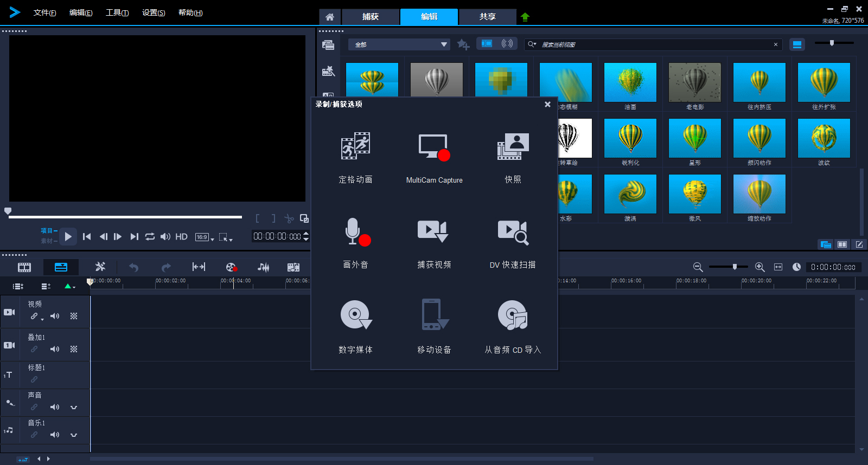This screenshot has width=868, height=465.
Task: Fit project in timeline window
Action: [778, 267]
